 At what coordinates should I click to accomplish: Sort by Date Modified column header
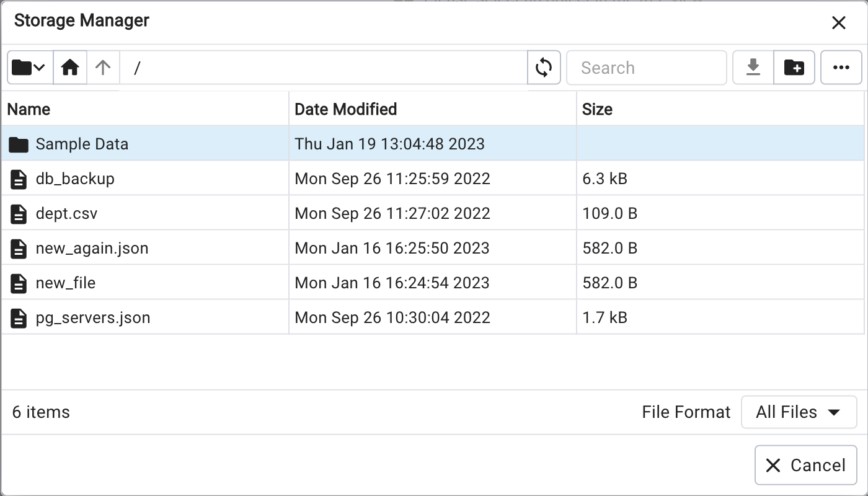[345, 109]
